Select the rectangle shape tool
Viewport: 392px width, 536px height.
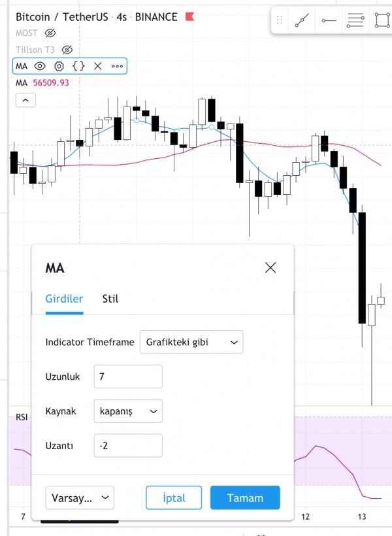(382, 20)
